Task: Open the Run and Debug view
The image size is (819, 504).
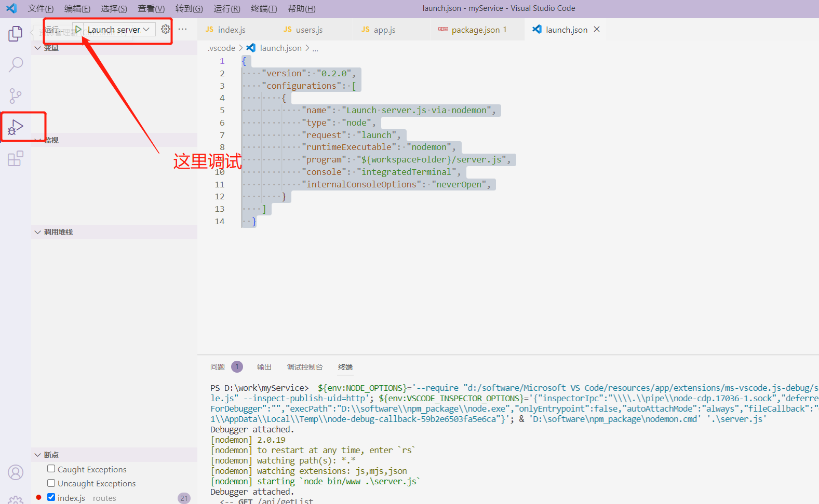Action: (16, 127)
